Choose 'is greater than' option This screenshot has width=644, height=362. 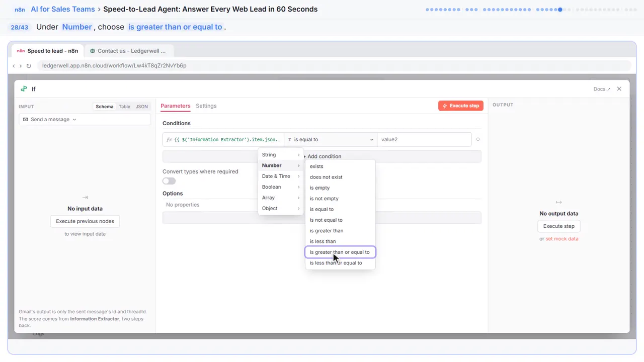(x=340, y=231)
